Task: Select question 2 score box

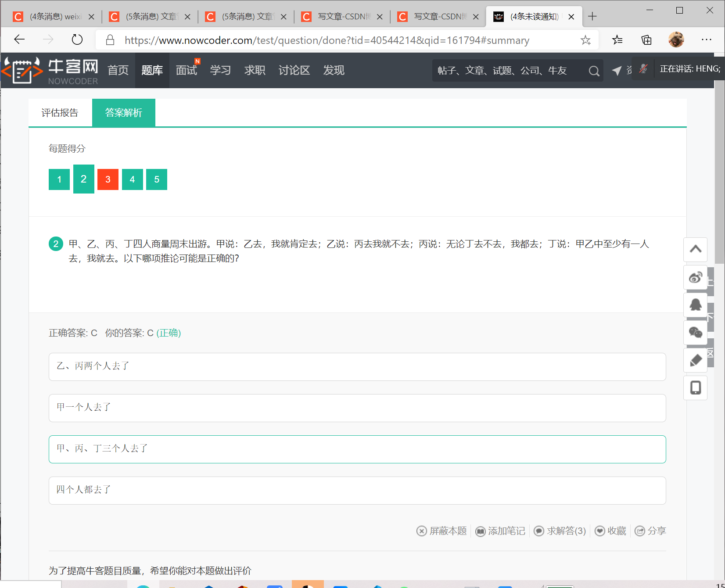Action: 84,179
